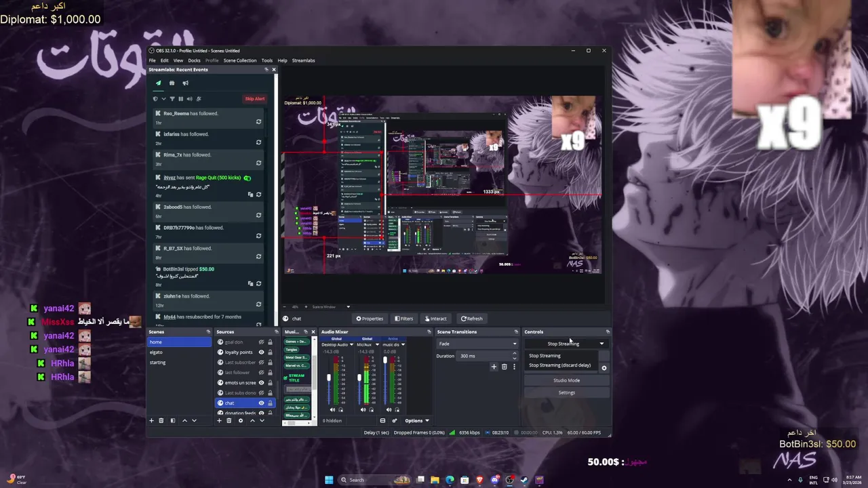This screenshot has width=868, height=488.
Task: Click the Skip Alert button
Action: (254, 99)
